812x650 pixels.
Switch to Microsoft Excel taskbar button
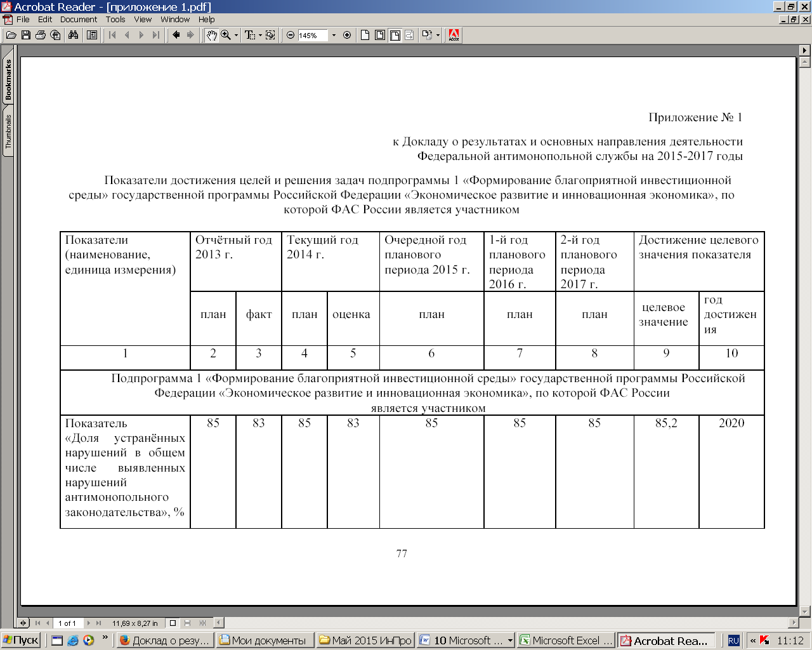[566, 640]
